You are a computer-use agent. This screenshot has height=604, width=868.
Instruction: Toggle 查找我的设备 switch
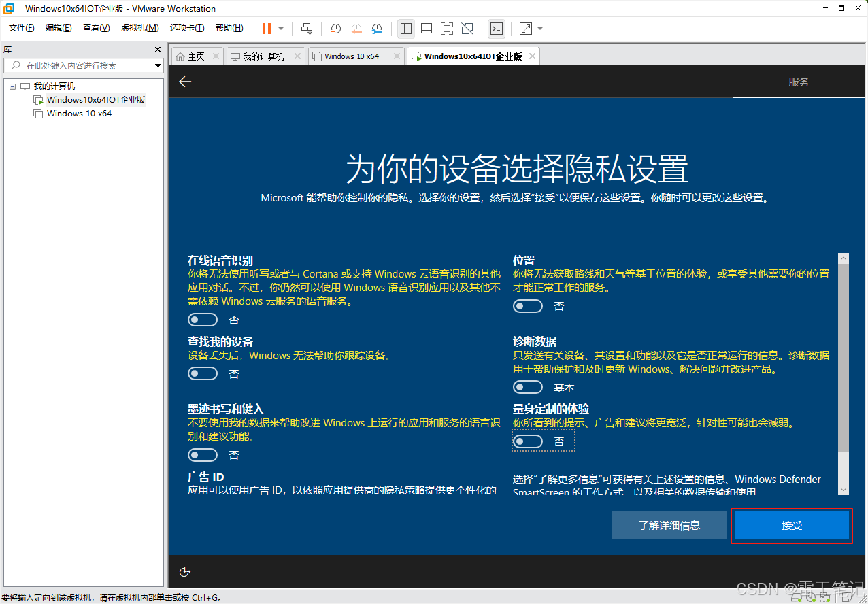coord(203,373)
